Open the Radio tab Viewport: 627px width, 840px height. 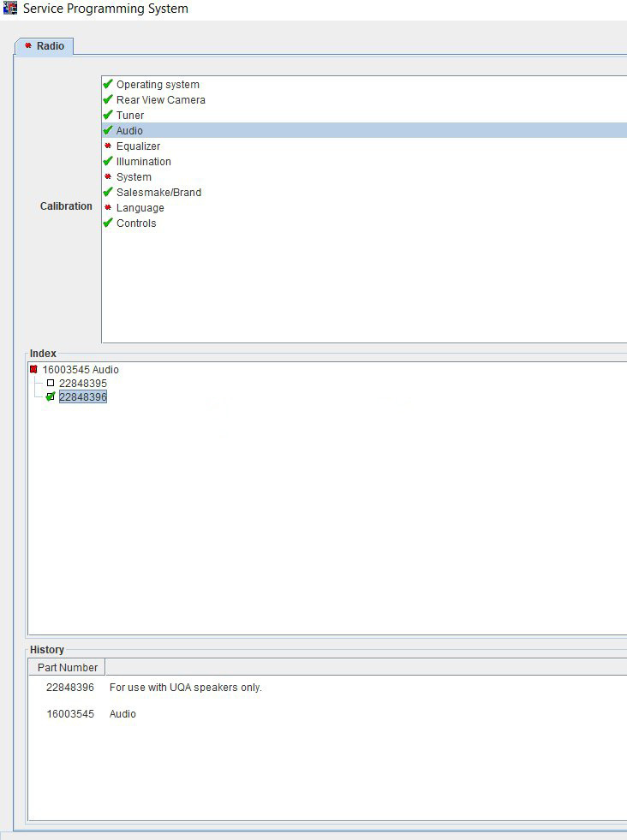pos(45,46)
